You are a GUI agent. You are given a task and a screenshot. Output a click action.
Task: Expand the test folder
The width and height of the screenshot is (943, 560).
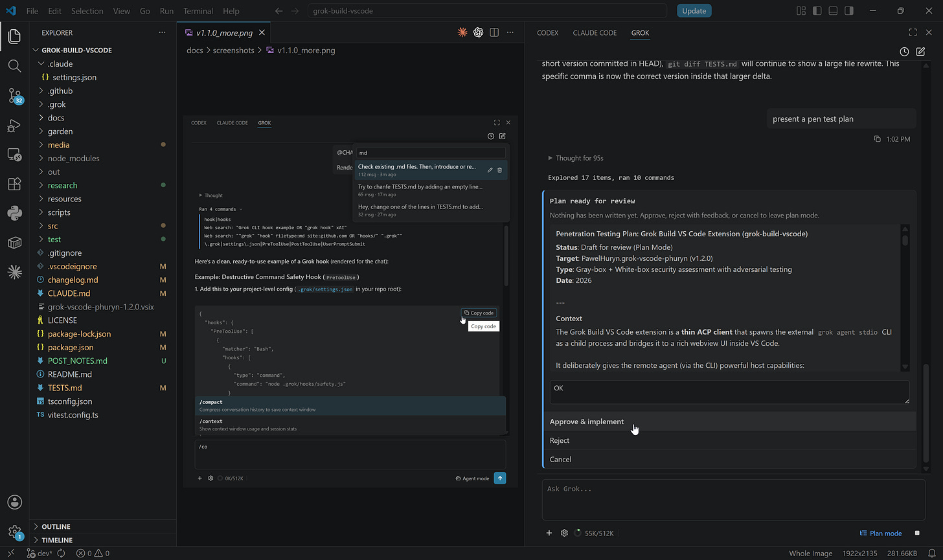click(54, 240)
